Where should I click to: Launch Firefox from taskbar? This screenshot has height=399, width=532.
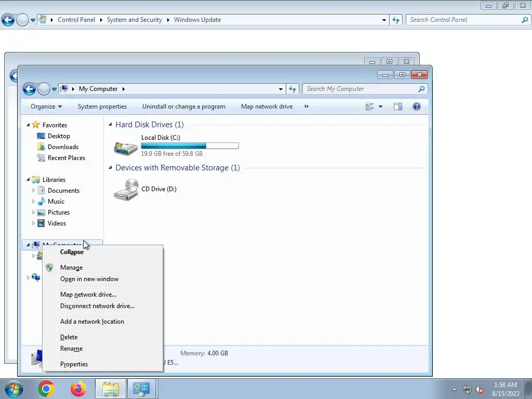click(x=78, y=389)
